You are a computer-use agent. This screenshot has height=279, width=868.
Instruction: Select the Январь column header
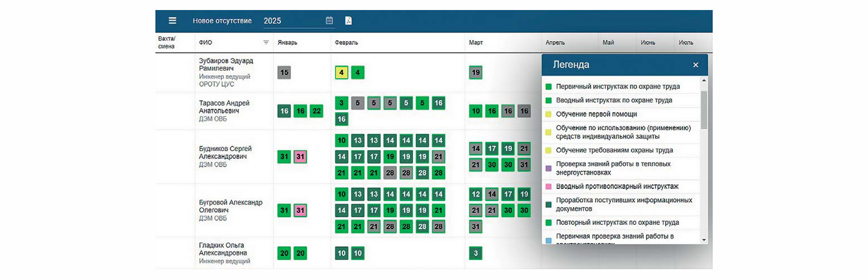click(x=287, y=42)
